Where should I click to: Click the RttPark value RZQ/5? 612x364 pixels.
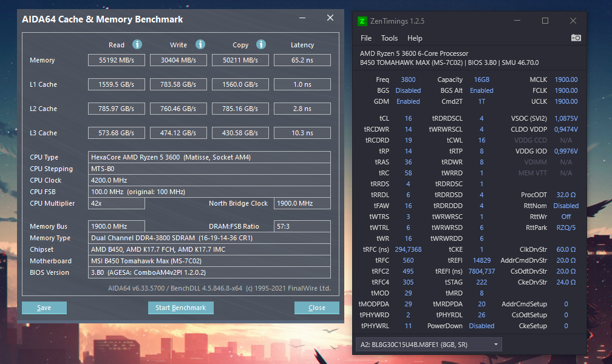pos(566,228)
